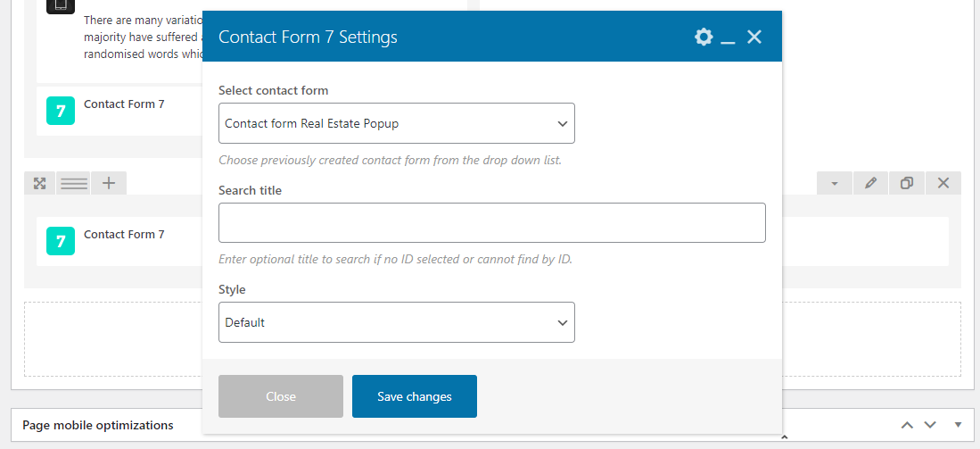This screenshot has height=449, width=980.
Task: Close the Contact Form 7 Settings panel with the X
Action: (754, 37)
